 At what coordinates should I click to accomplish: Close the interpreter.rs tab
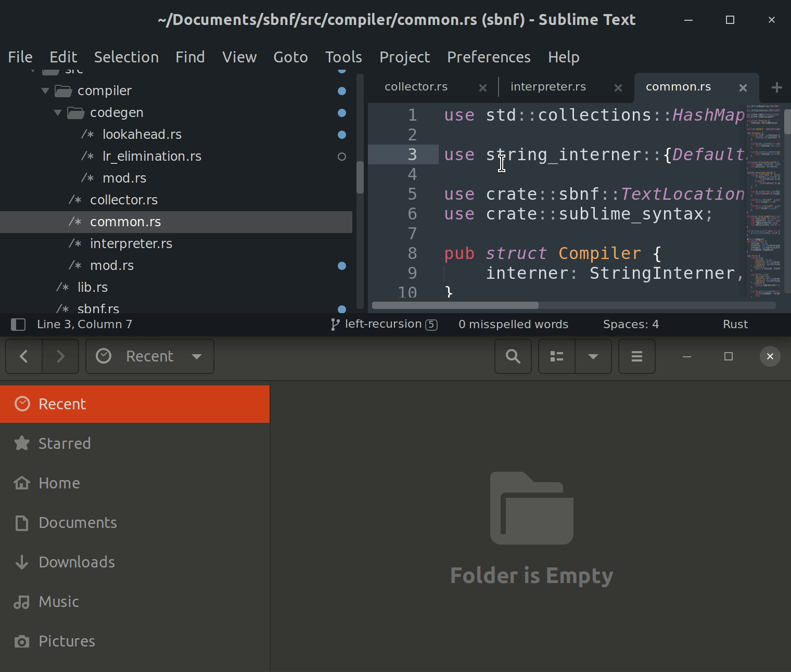618,88
